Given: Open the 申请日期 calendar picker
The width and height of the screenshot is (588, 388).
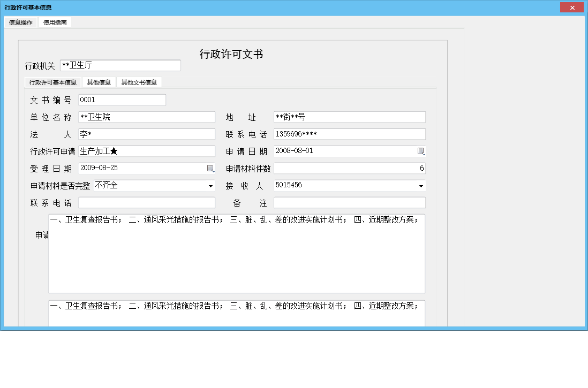Looking at the screenshot, I should (421, 151).
